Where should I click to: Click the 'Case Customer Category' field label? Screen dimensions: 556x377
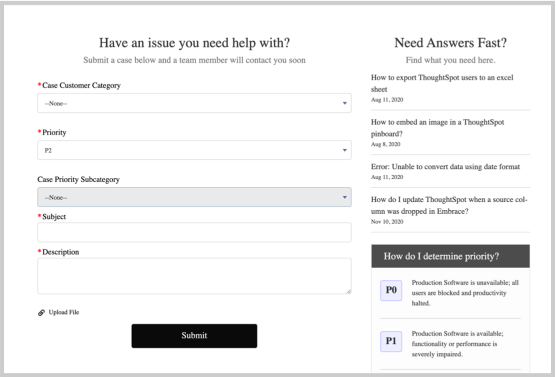click(x=81, y=85)
